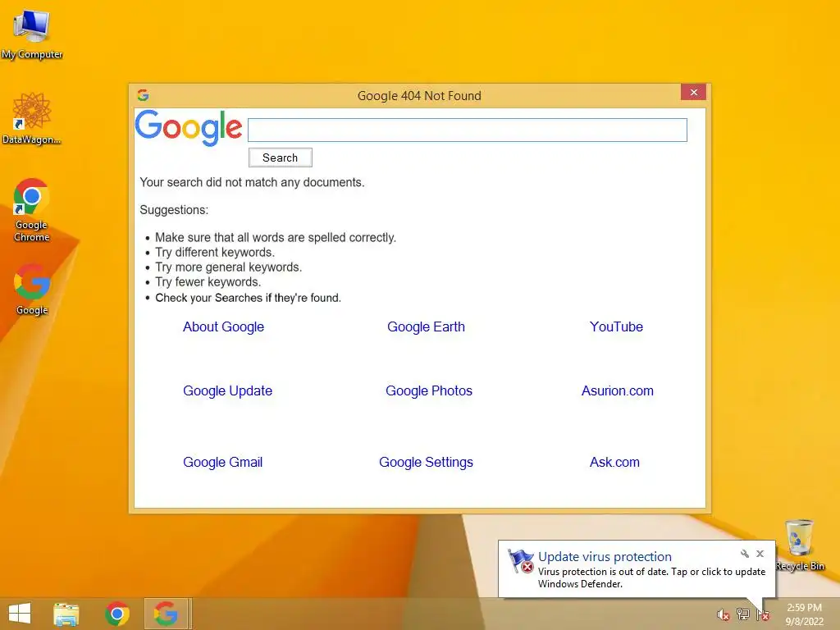Screen dimensions: 840x630
Task: Click the "Google 404 Not Found" window title
Action: tap(419, 96)
